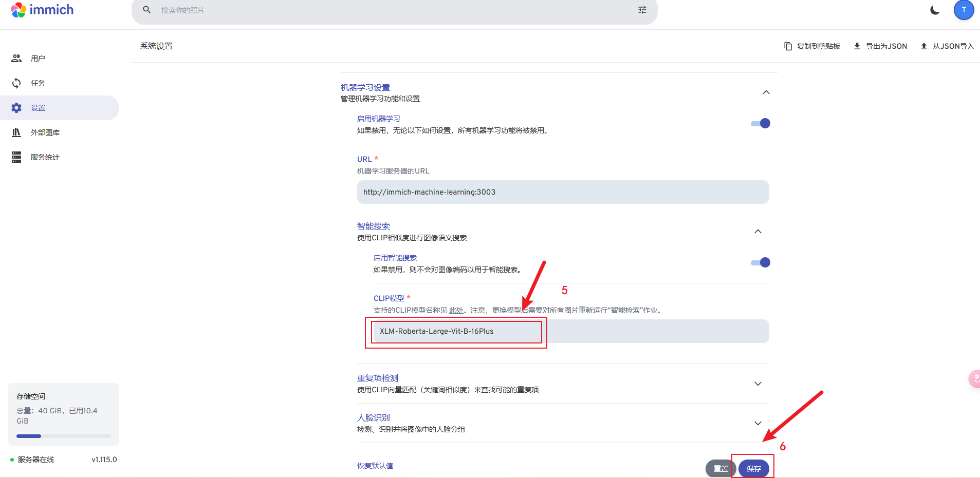Open External Libraries in sidebar
The image size is (980, 478).
point(45,132)
